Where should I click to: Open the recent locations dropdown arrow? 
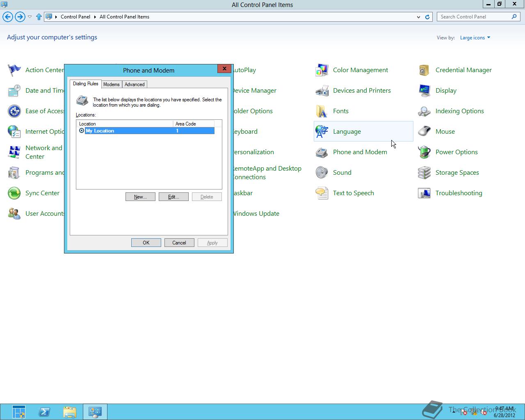(30, 17)
